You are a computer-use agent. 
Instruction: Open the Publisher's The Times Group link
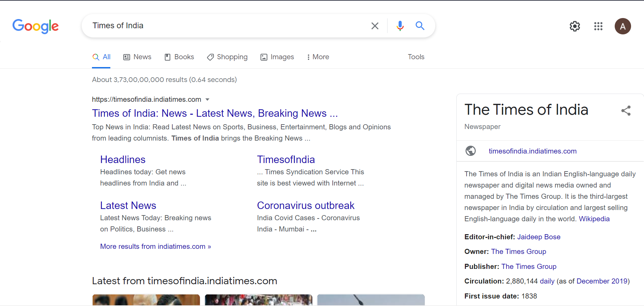tap(529, 267)
